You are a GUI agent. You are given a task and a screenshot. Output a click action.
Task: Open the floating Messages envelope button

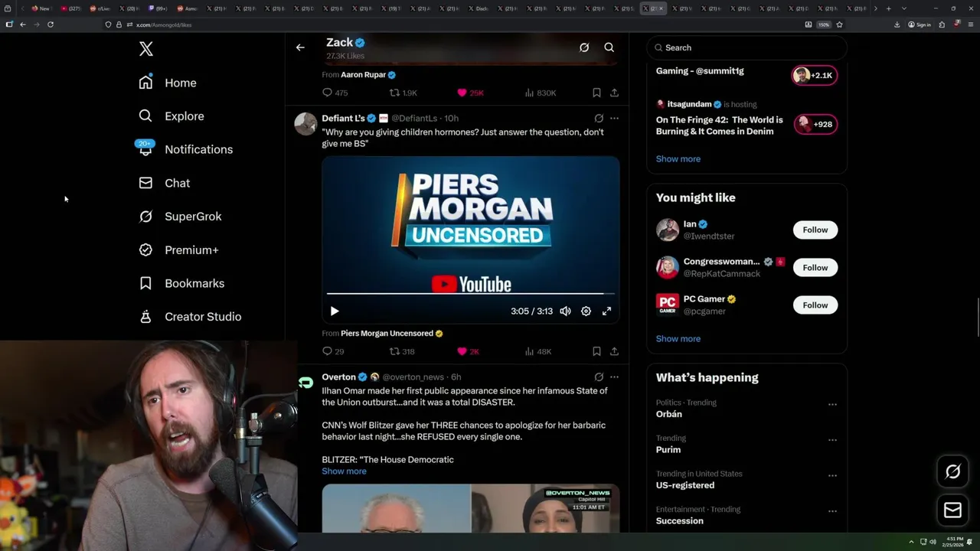[952, 510]
